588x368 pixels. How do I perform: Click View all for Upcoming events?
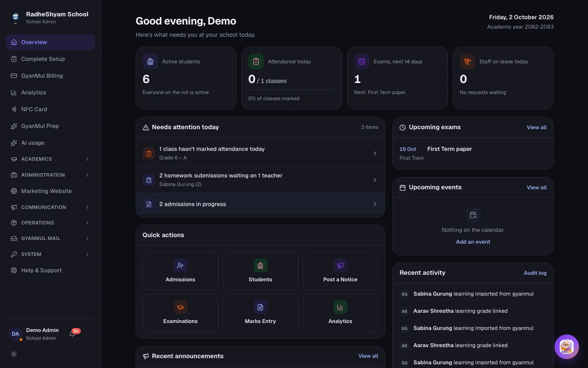[x=537, y=188]
